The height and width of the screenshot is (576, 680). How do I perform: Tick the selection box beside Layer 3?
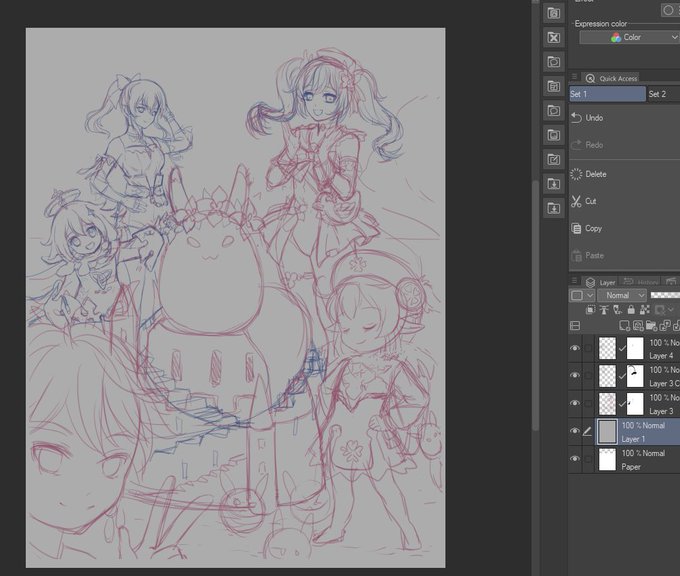pos(588,403)
